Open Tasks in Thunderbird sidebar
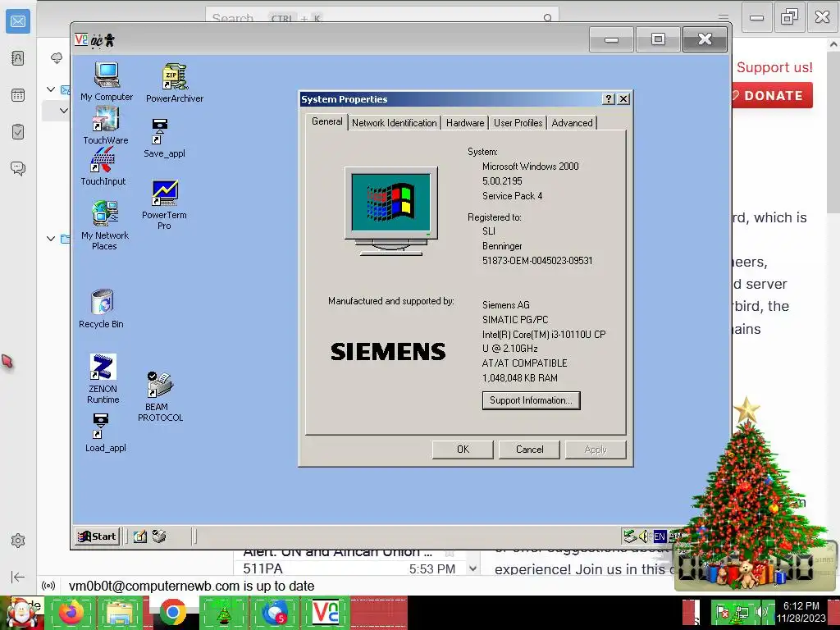840x630 pixels. click(18, 131)
